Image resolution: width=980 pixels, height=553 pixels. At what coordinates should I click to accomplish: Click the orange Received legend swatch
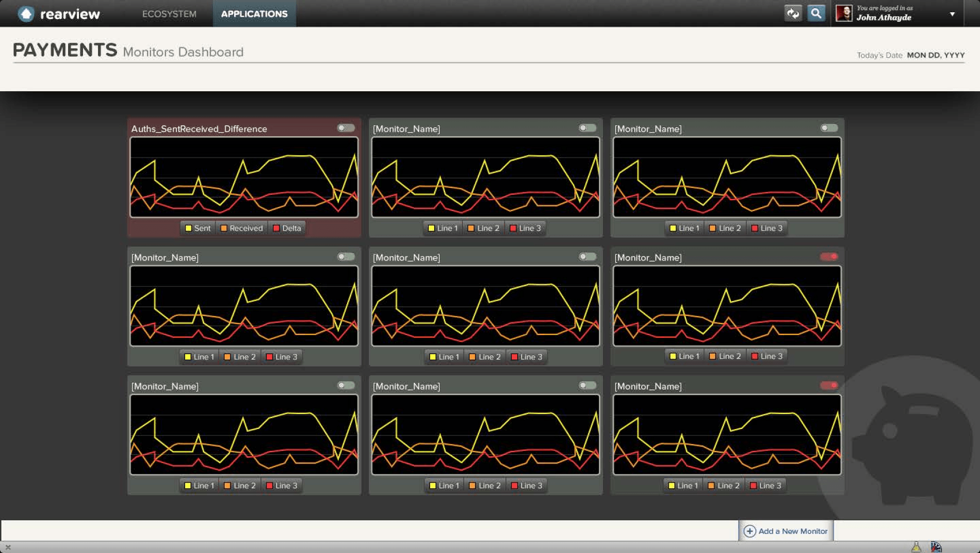(x=224, y=228)
